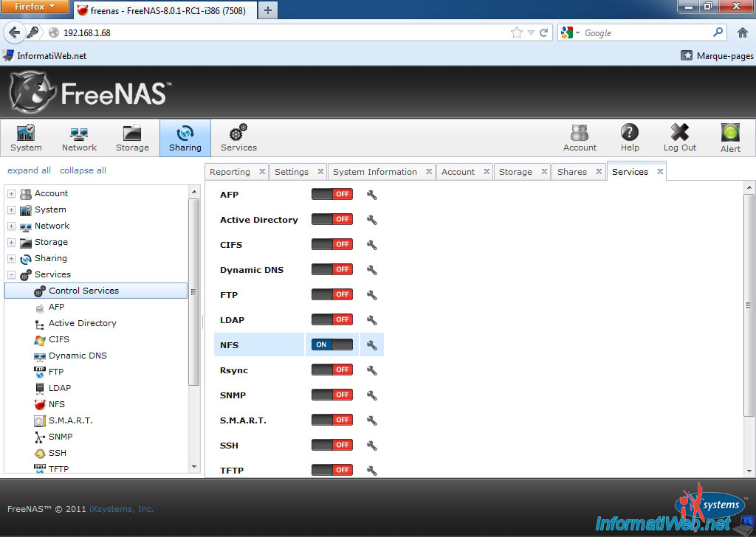The height and width of the screenshot is (537, 756).
Task: Expand the Account tree node
Action: point(11,193)
